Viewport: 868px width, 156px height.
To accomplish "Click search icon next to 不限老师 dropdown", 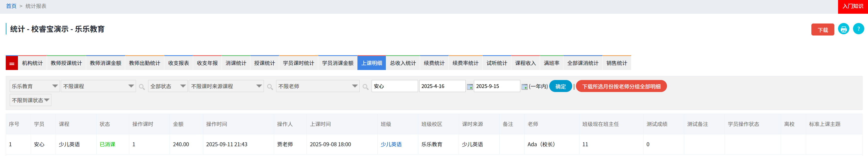I will pos(366,87).
